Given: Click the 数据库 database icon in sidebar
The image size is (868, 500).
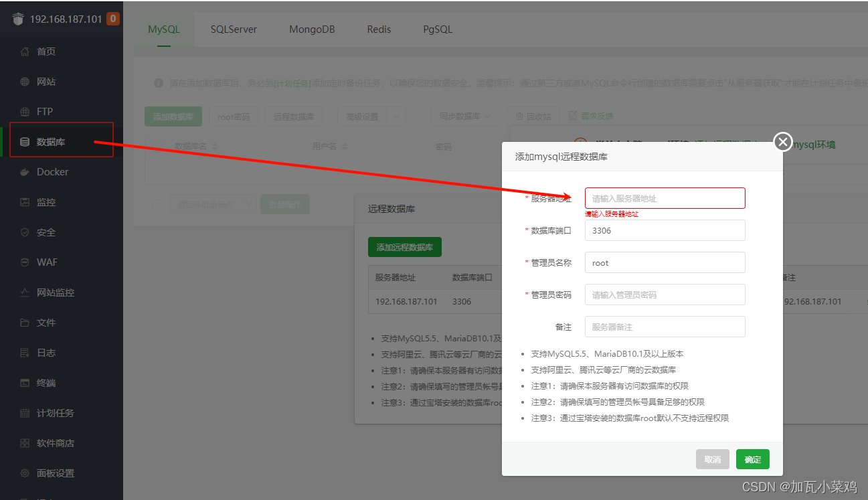Looking at the screenshot, I should pyautogui.click(x=25, y=142).
